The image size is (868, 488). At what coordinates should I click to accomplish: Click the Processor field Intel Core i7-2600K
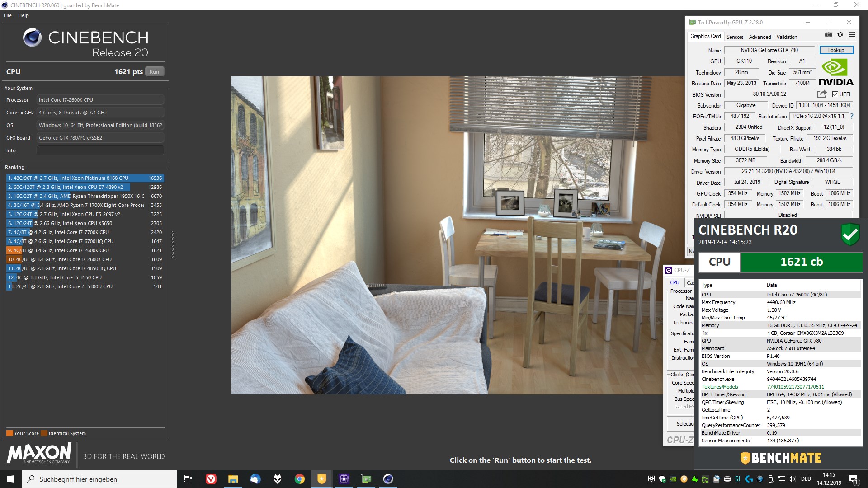click(x=100, y=100)
